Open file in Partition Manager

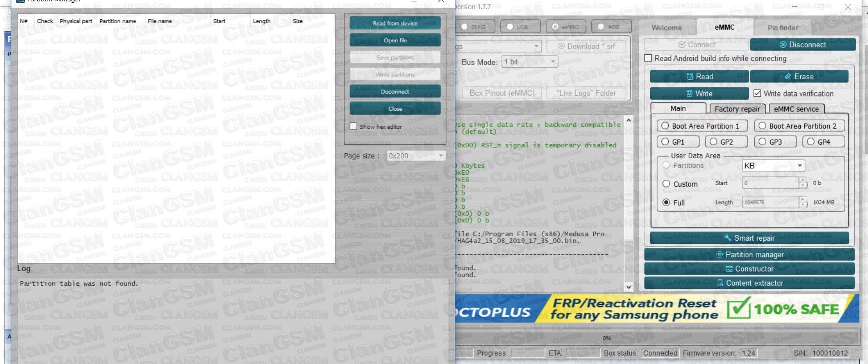(x=395, y=40)
